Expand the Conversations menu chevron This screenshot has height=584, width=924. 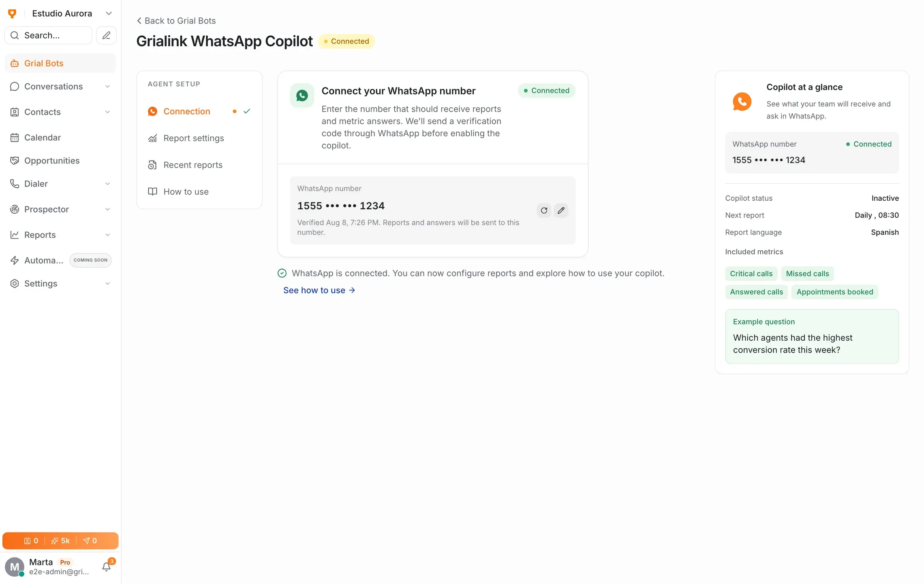pos(107,86)
